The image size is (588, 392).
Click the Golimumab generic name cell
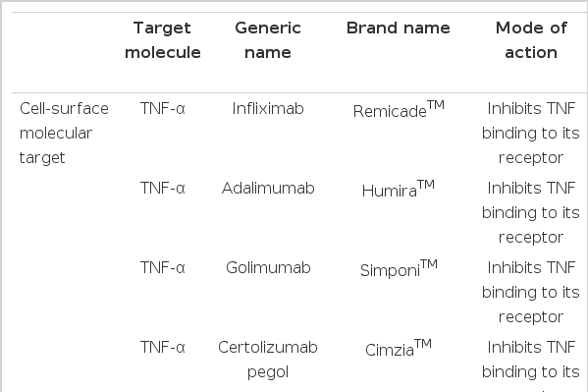(x=268, y=268)
